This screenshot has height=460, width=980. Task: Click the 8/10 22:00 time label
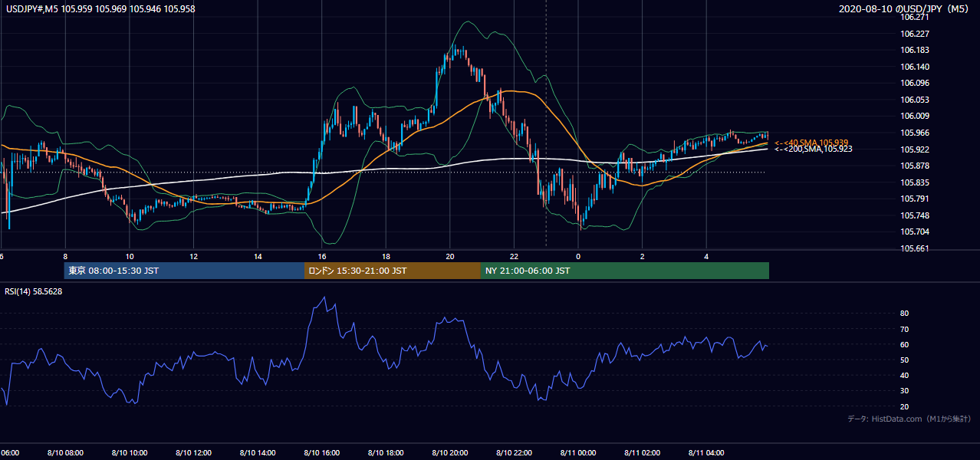point(514,453)
